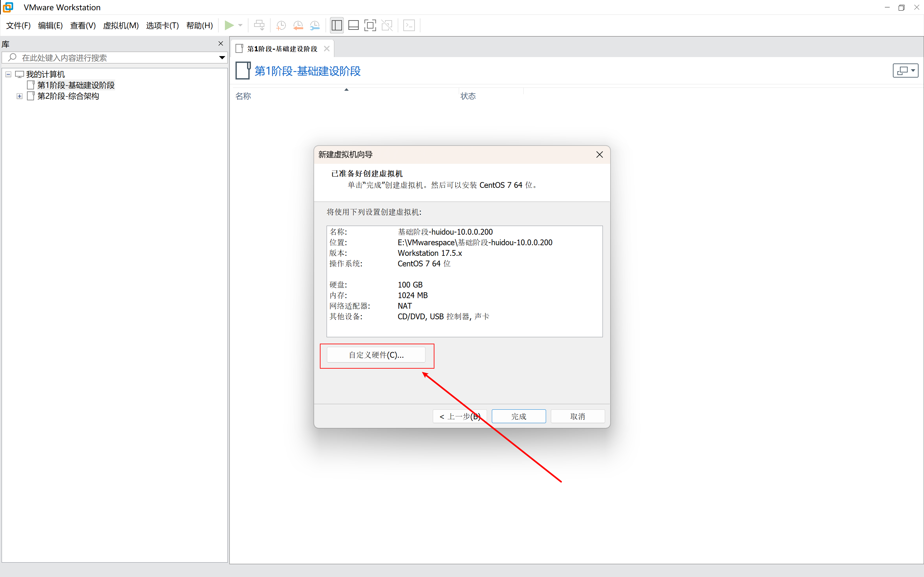Image resolution: width=924 pixels, height=577 pixels.
Task: Open the 虚拟机(M) menu
Action: 121,26
